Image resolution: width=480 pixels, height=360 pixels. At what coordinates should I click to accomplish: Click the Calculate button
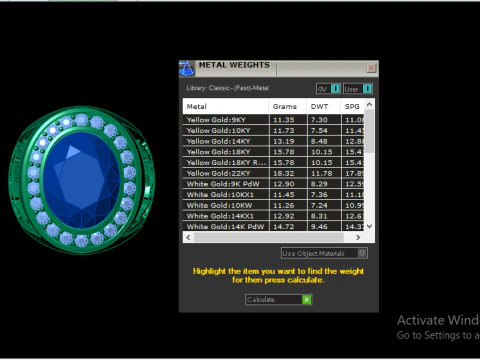[278, 299]
